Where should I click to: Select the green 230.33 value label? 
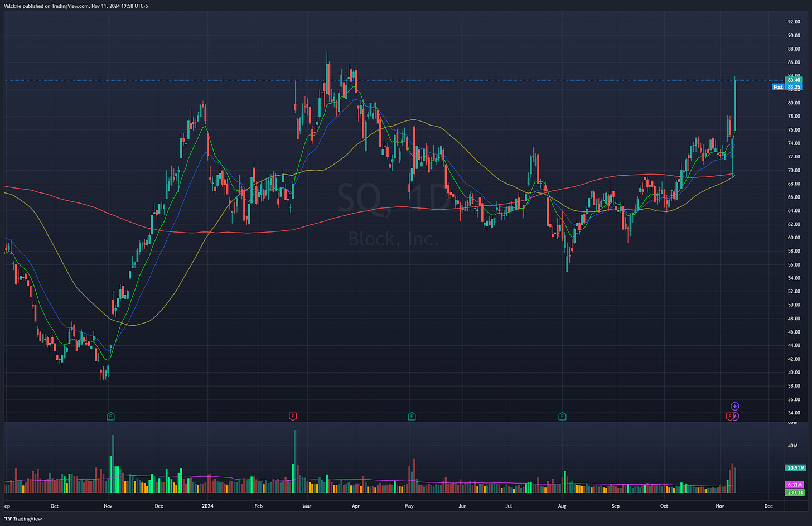794,493
